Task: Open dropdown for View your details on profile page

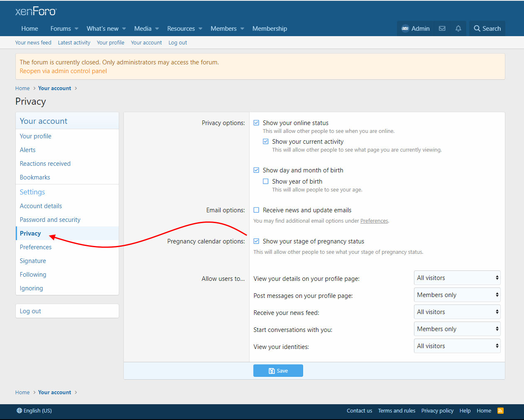Action: click(x=457, y=278)
